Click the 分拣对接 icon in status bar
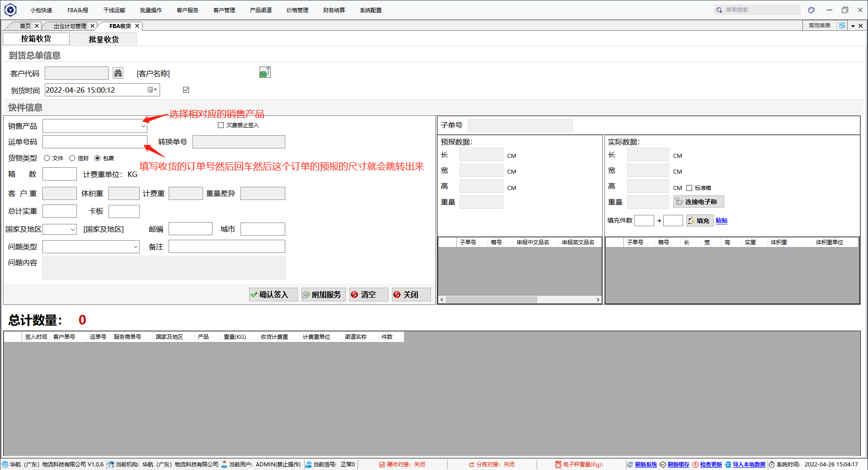Viewport: 868px width, 470px height. [472, 465]
